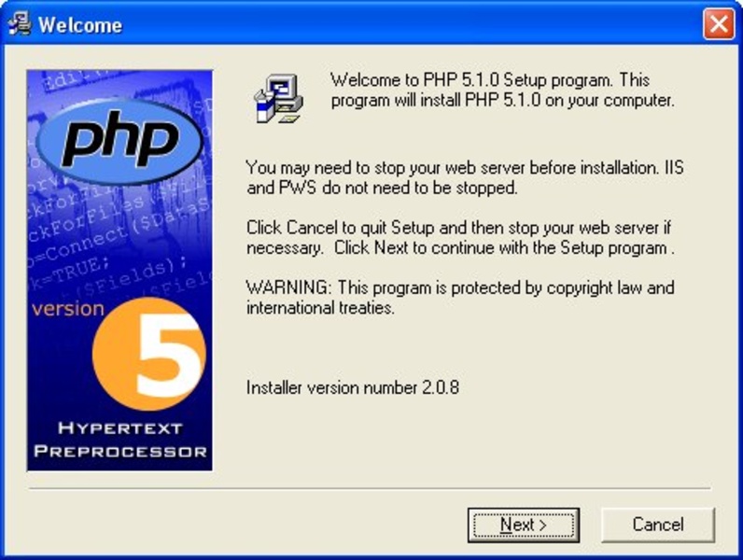Viewport: 743px width, 560px height.
Task: Click the 'program will install PHP 5.1.0' line
Action: click(x=502, y=101)
